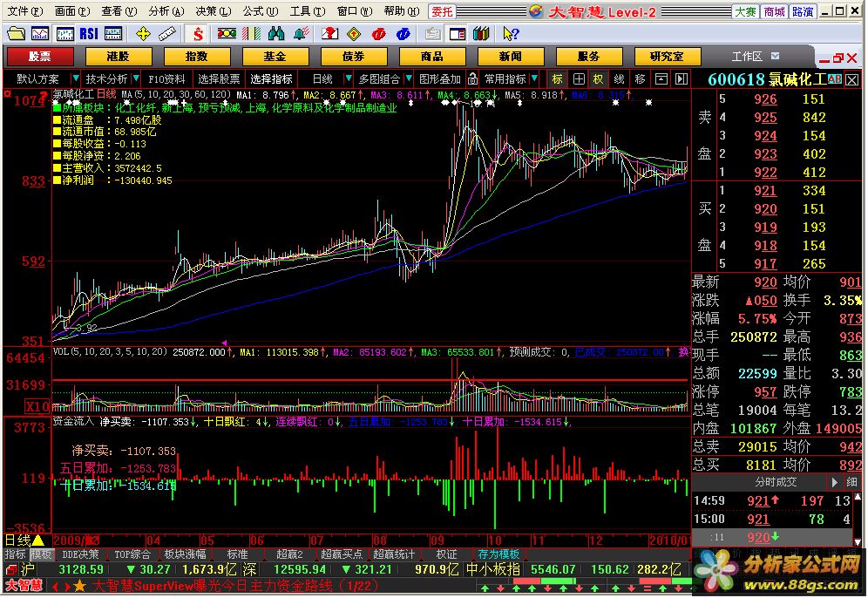Switch to the 研究室 tab

(667, 57)
